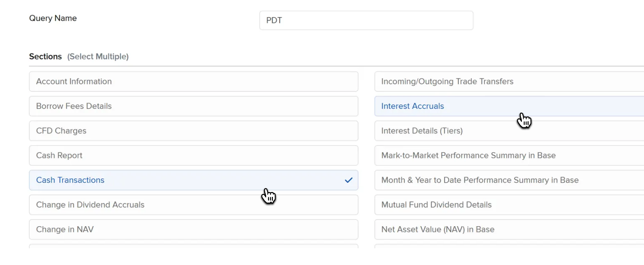Image resolution: width=644 pixels, height=265 pixels.
Task: Select the Account Information section
Action: pyautogui.click(x=193, y=81)
